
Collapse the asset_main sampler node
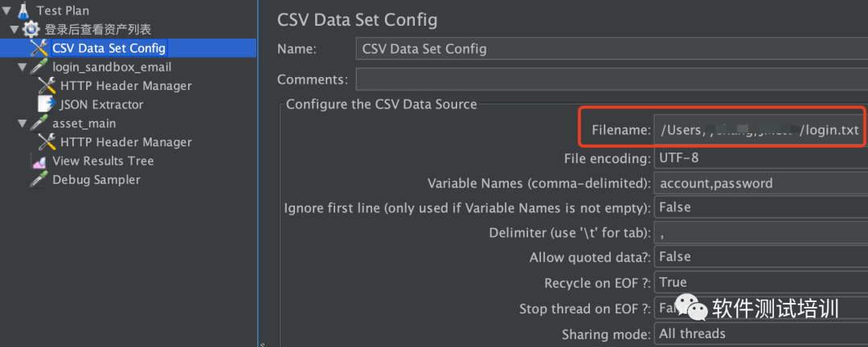[23, 124]
